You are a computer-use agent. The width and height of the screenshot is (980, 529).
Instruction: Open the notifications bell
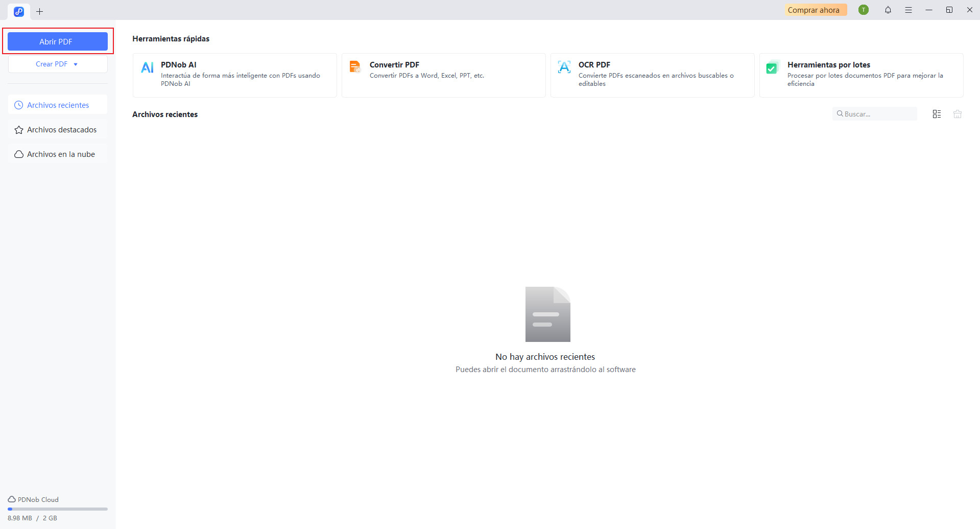[888, 10]
